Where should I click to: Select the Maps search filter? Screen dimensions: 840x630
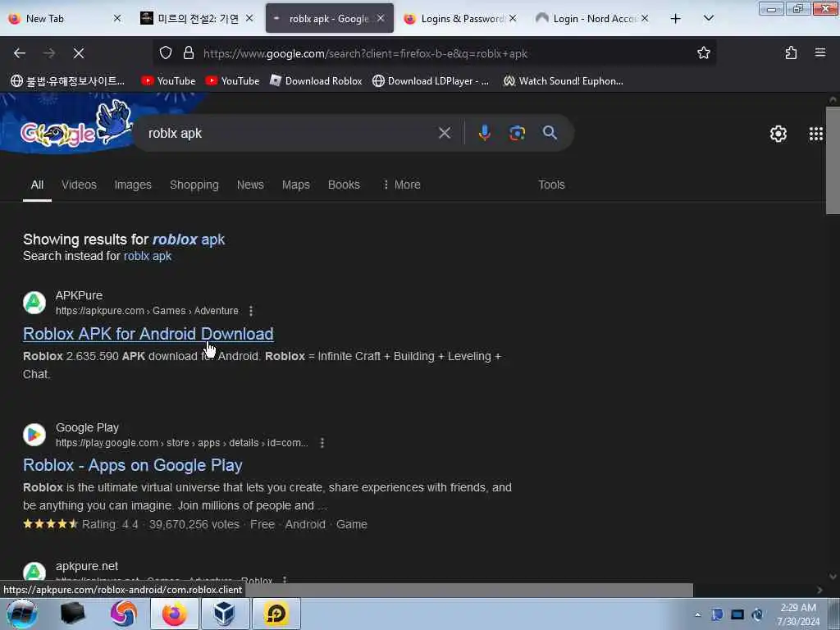point(295,185)
